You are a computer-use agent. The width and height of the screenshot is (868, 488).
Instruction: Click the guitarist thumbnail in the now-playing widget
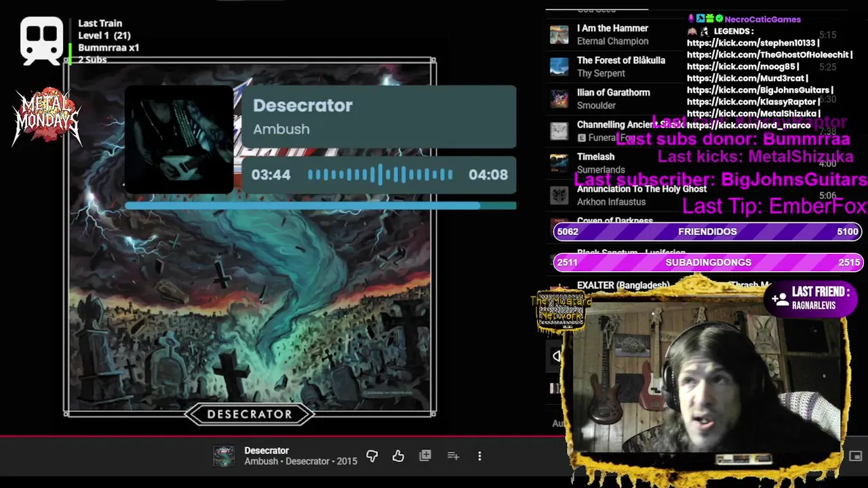point(179,140)
